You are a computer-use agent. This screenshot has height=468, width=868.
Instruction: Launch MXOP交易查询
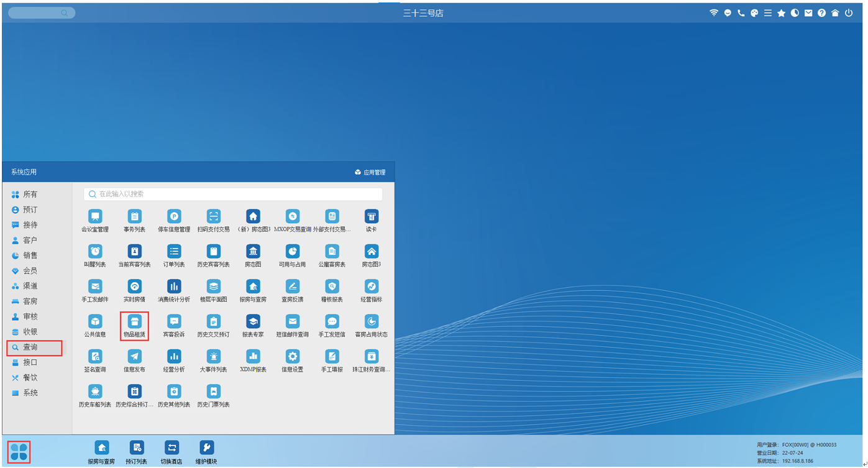point(293,217)
